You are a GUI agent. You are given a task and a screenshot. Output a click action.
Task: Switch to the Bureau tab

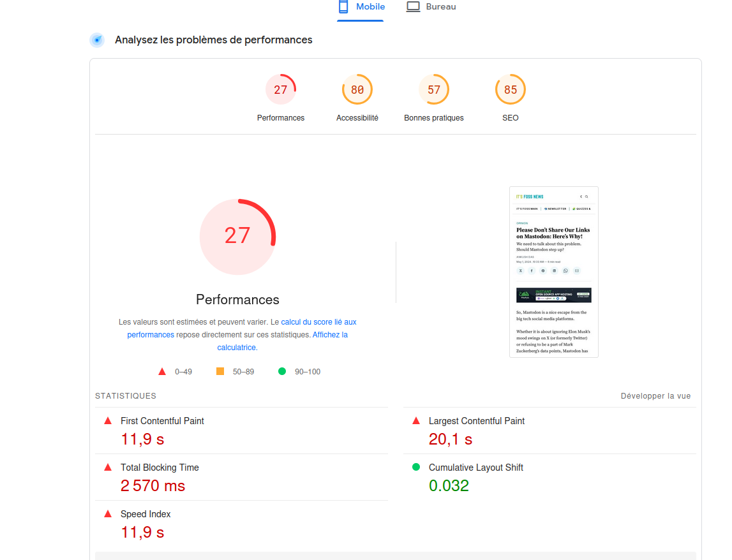point(431,7)
